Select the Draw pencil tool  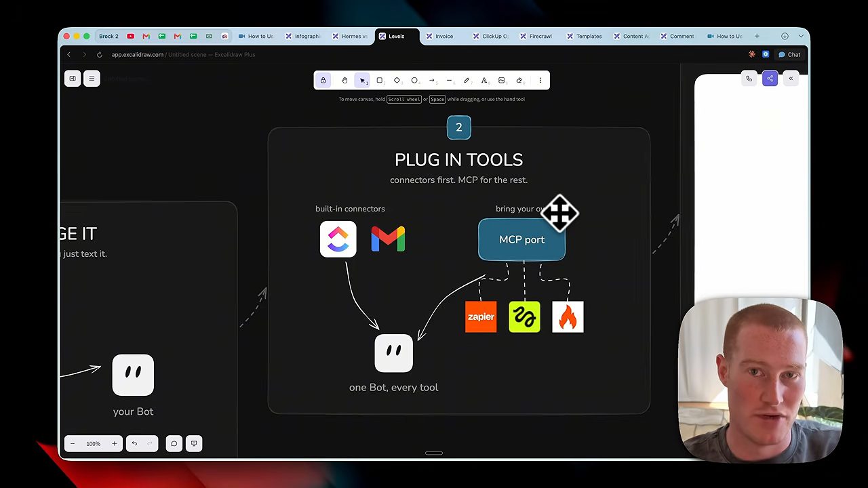coord(467,80)
